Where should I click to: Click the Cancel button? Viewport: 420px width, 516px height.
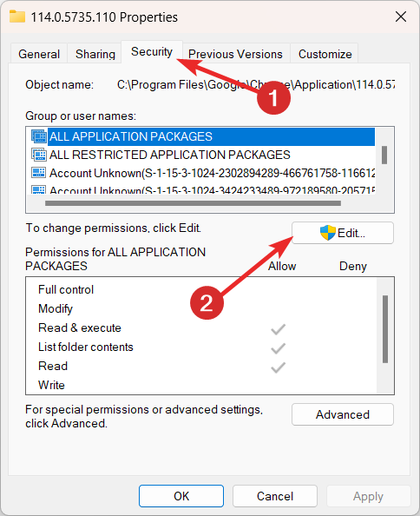pyautogui.click(x=275, y=496)
